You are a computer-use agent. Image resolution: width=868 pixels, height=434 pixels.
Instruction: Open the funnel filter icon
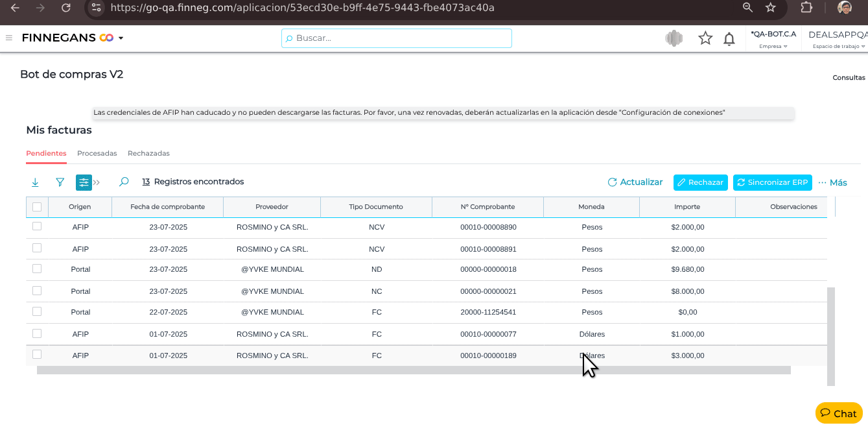pos(60,182)
